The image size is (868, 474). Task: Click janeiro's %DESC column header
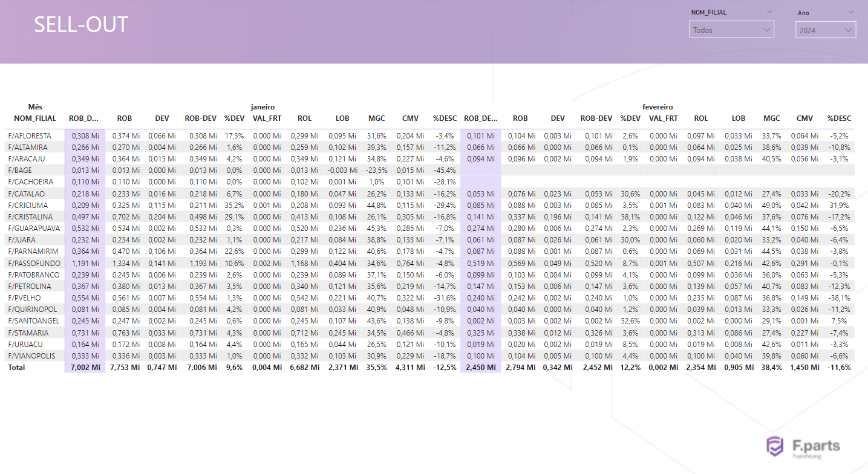click(x=445, y=118)
